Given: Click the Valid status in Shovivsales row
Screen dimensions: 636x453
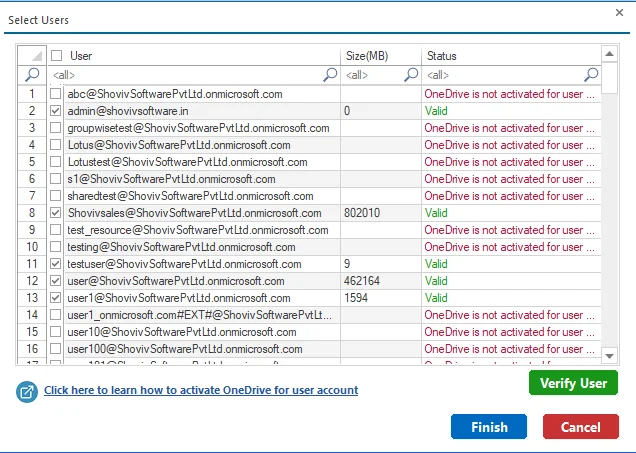Looking at the screenshot, I should (x=436, y=213).
